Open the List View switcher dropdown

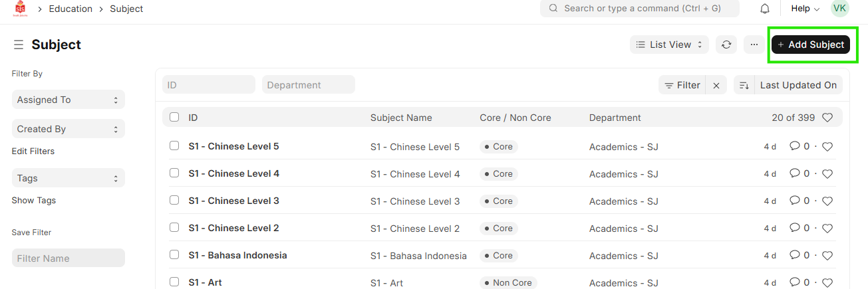(x=669, y=45)
